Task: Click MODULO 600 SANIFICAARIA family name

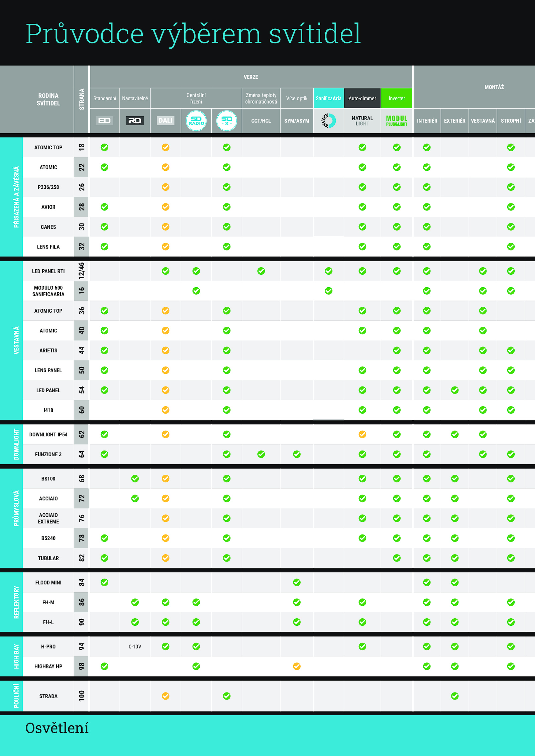Action: click(48, 291)
